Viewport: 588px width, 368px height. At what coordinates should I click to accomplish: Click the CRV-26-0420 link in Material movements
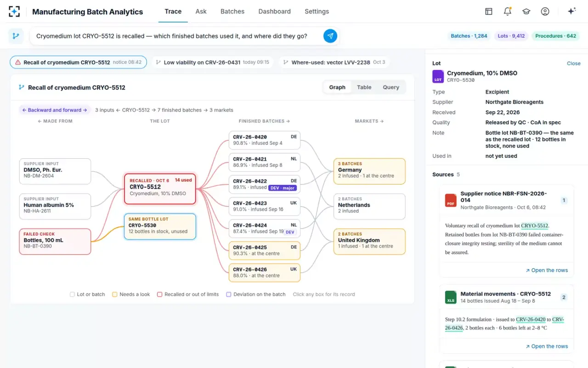point(531,319)
